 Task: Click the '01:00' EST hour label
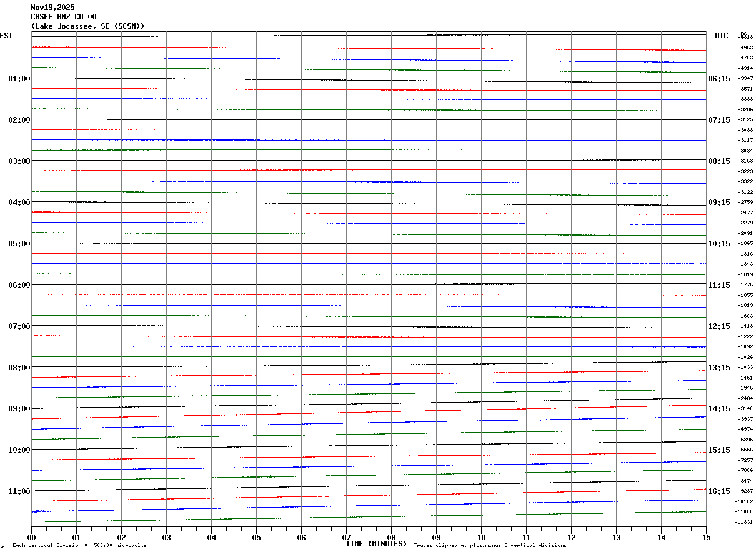19,79
